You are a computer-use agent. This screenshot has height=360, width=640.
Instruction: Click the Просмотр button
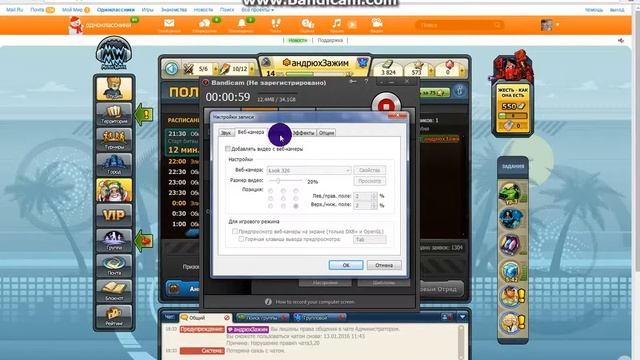(369, 180)
